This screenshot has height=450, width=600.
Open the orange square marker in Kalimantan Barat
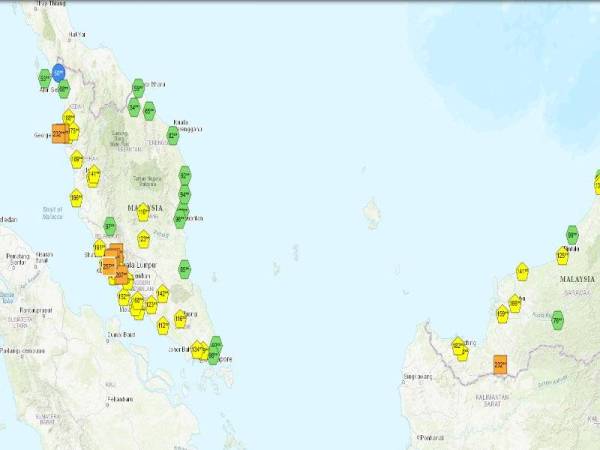[500, 365]
